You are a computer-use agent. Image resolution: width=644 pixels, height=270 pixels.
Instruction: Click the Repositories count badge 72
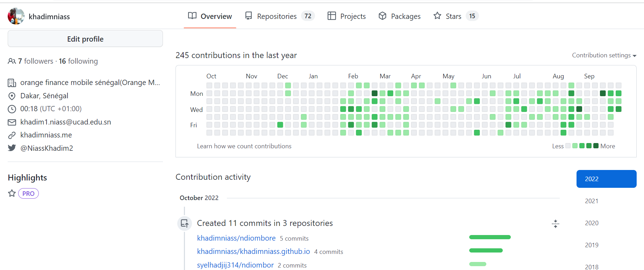tap(308, 16)
